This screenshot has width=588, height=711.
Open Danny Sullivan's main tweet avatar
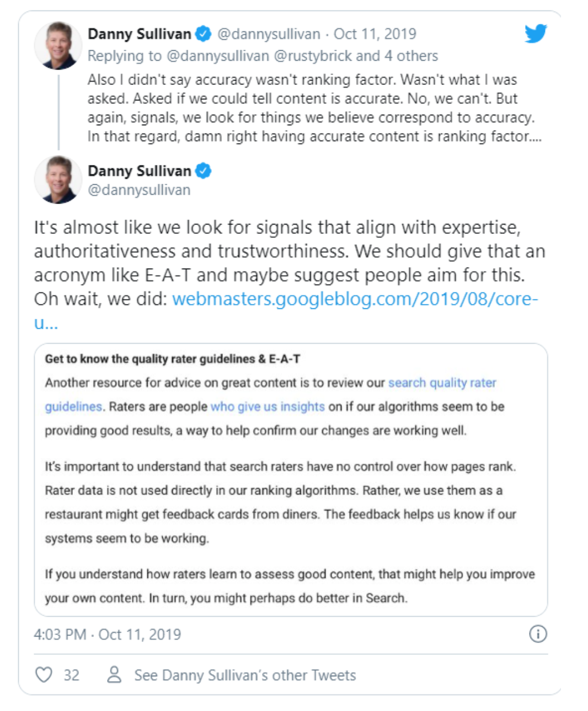pyautogui.click(x=58, y=179)
